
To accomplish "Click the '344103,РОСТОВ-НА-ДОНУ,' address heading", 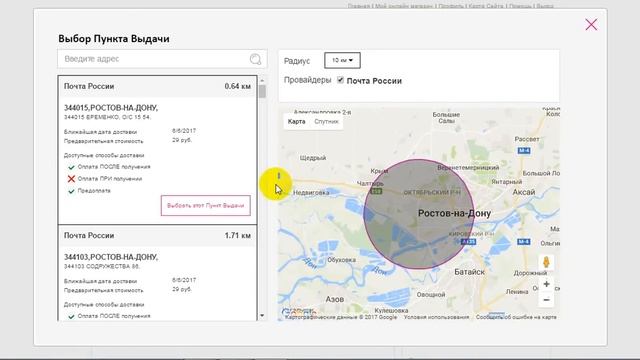I will point(111,257).
